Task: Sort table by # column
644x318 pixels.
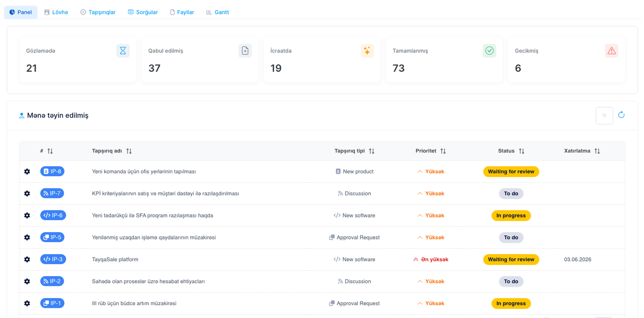Action: (50, 151)
